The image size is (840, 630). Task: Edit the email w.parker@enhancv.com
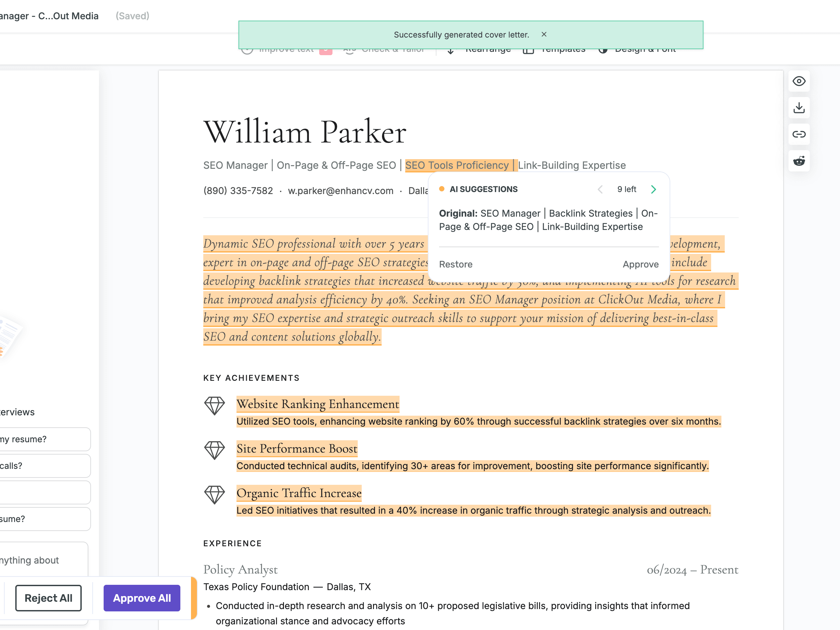point(341,191)
